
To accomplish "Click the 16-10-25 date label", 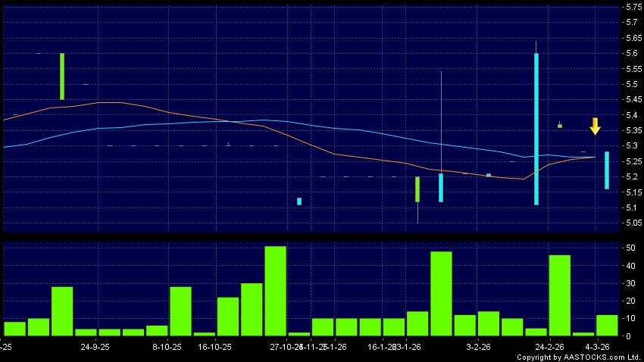I will 214,347.
